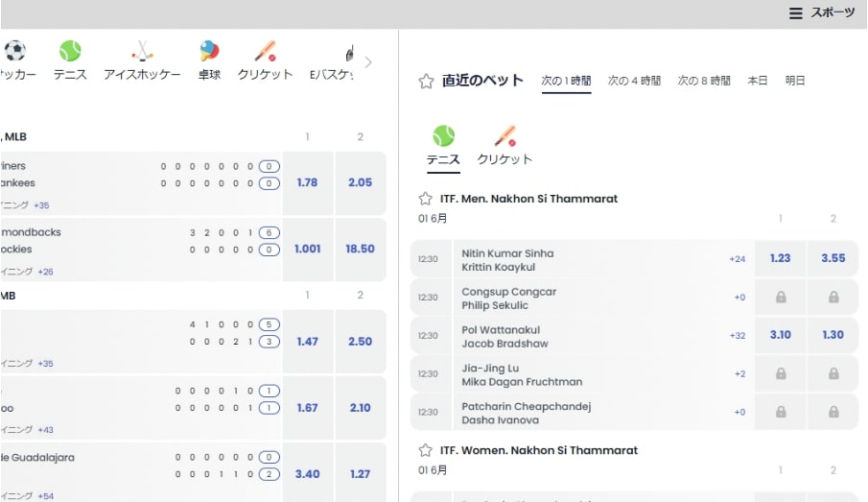Bet on odds 2.05 in MLB

pos(361,182)
